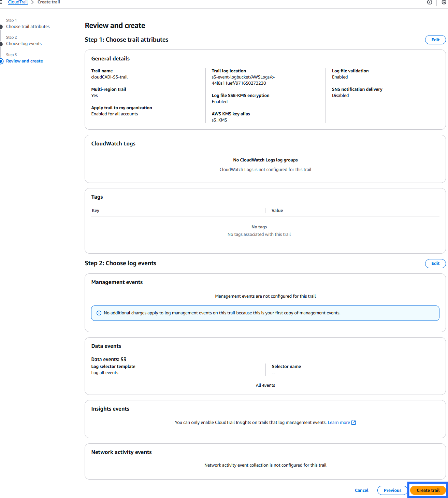Open the hamburger navigation menu icon
The width and height of the screenshot is (448, 498).
tap(1, 2)
